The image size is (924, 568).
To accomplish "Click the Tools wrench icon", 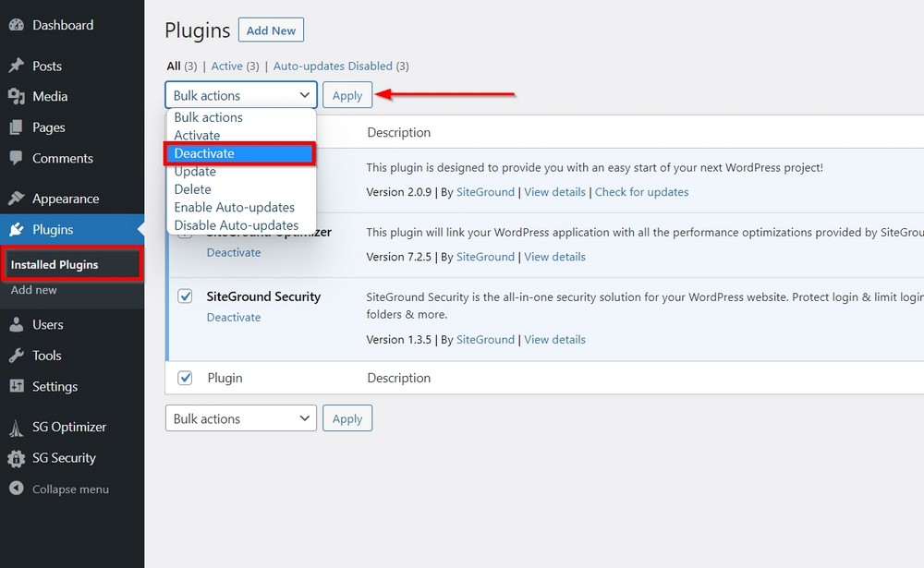I will click(x=17, y=356).
